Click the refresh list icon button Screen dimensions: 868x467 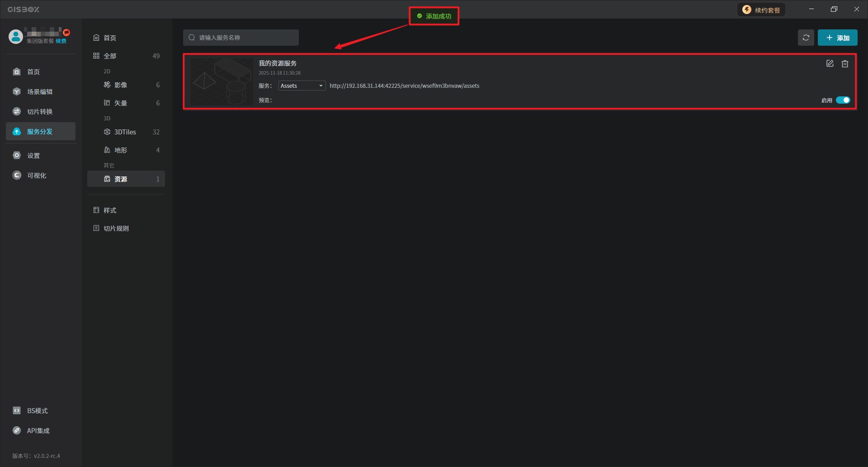pos(806,38)
